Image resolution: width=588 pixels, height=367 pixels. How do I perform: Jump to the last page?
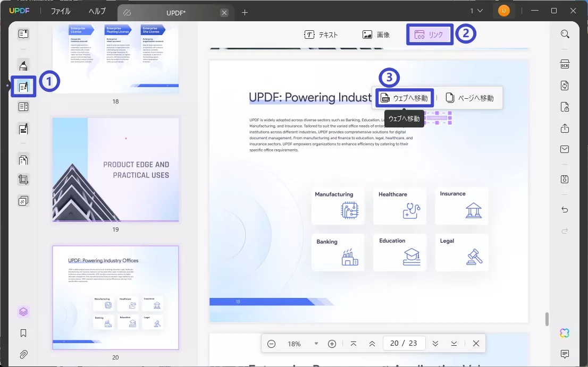click(x=453, y=344)
